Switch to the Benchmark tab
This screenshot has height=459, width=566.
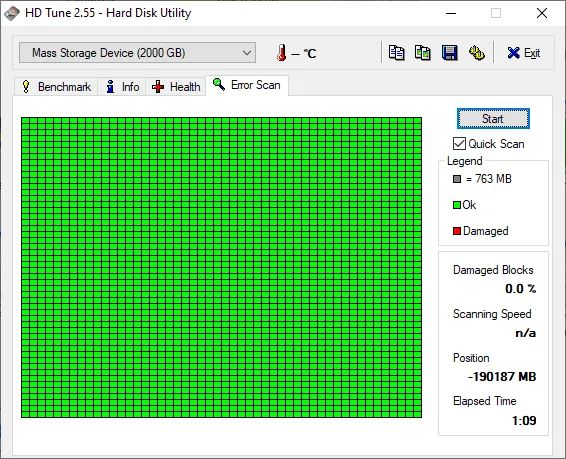[56, 87]
